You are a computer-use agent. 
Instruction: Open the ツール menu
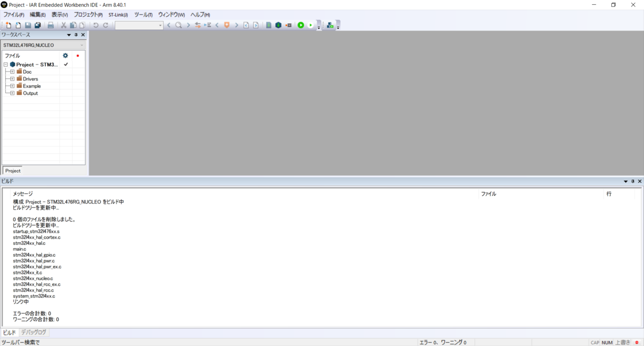(x=143, y=15)
